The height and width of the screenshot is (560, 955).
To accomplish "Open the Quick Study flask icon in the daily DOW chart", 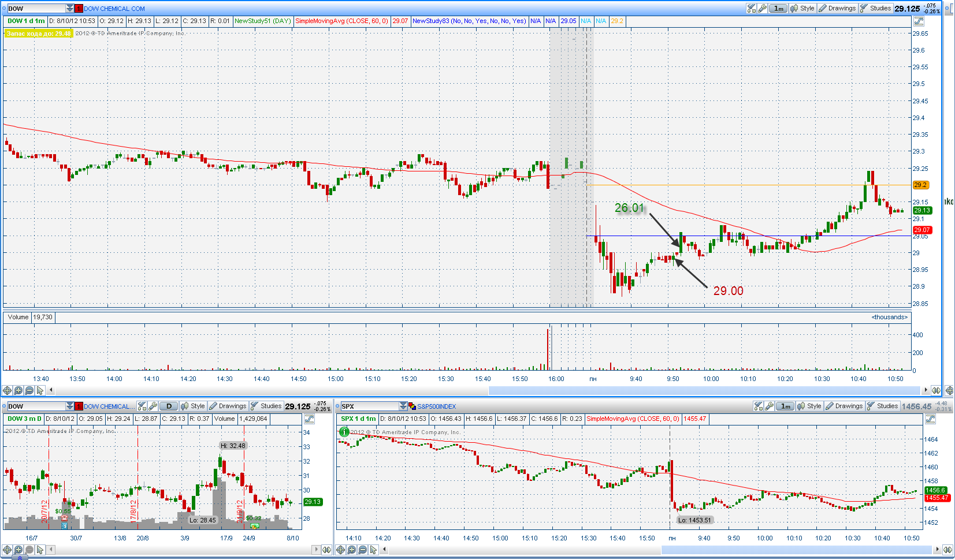I will [142, 406].
